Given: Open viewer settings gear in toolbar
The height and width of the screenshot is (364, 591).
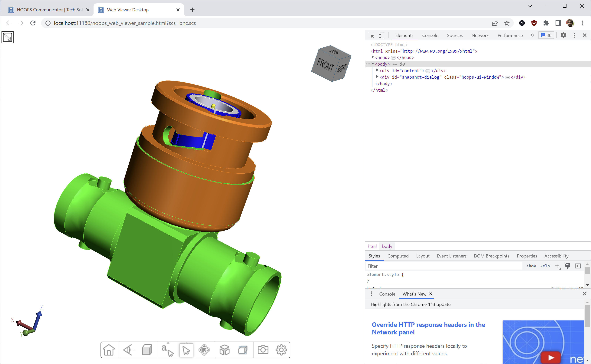Looking at the screenshot, I should (281, 350).
